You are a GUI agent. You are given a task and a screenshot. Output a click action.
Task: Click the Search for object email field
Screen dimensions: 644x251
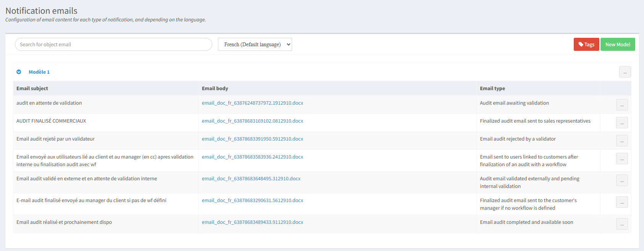(113, 44)
